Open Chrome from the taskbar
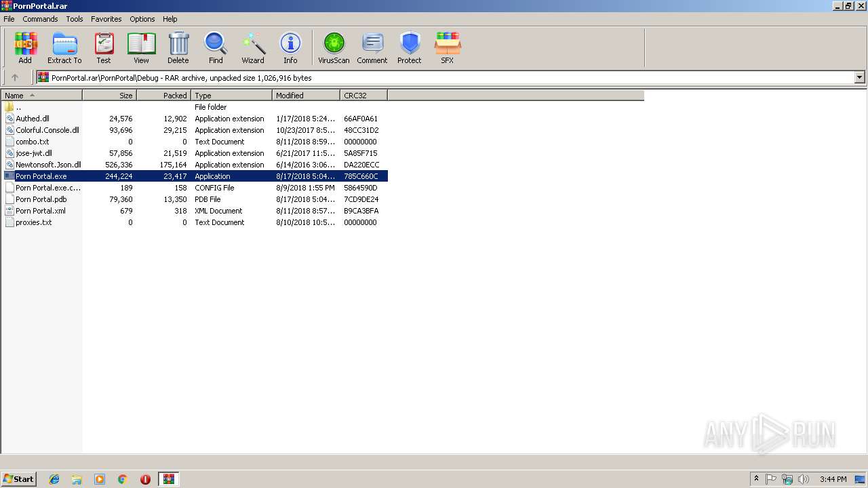 [123, 479]
